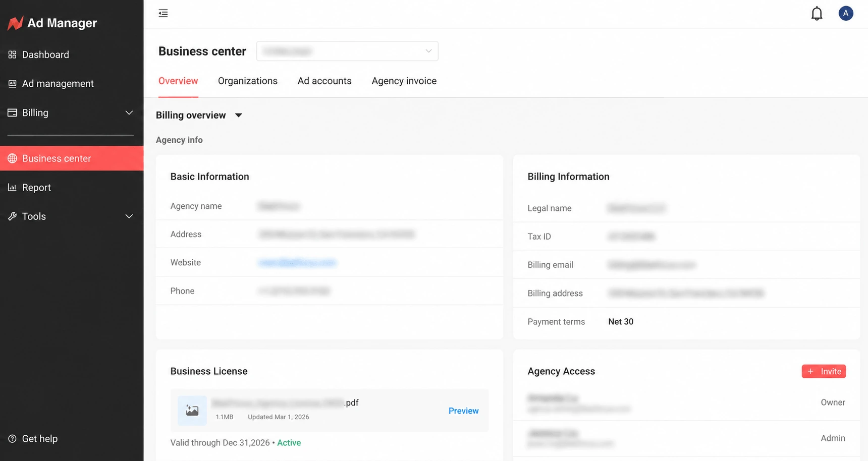Click the Business center globe icon
Viewport: 868px width, 461px height.
click(x=13, y=158)
